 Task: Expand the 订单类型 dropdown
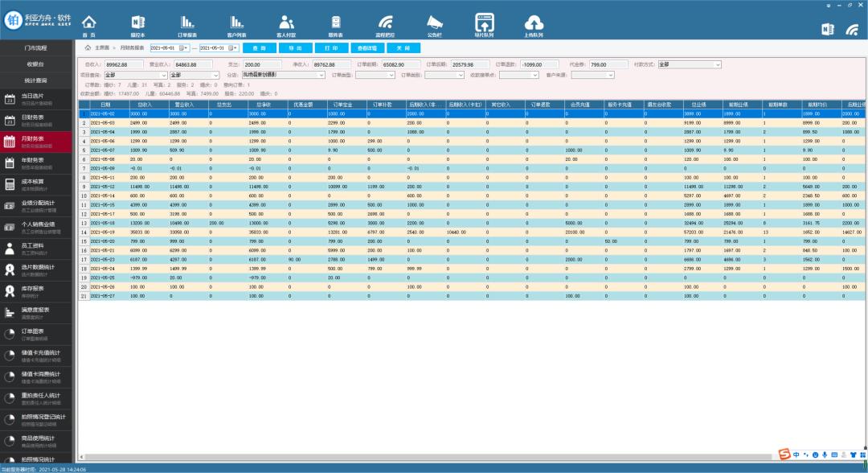tap(391, 76)
